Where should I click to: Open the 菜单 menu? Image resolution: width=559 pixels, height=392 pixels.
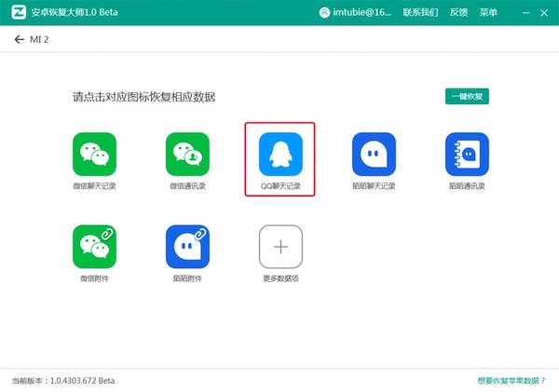click(x=488, y=12)
